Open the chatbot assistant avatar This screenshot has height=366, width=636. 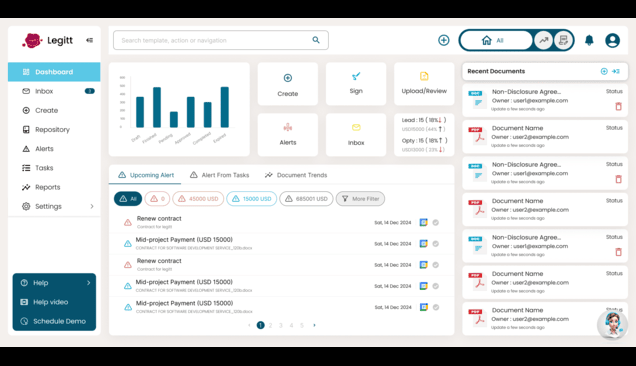612,325
